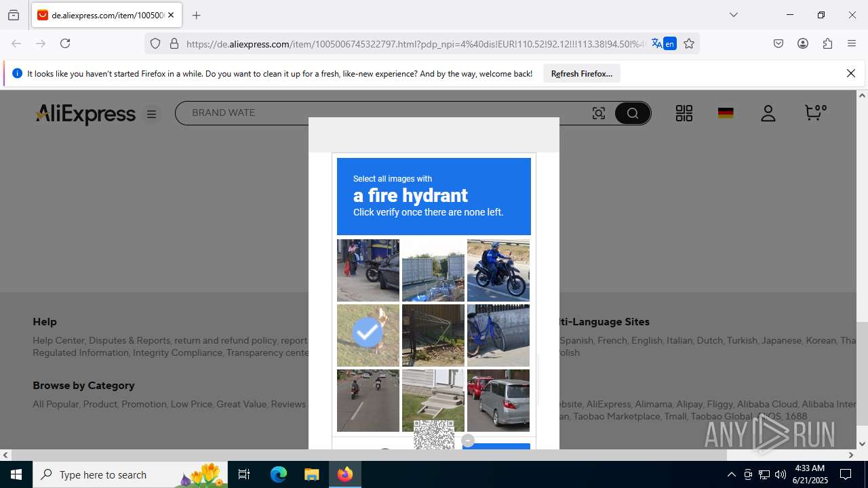868x488 pixels.
Task: Open the QR app download icon
Action: (684, 113)
